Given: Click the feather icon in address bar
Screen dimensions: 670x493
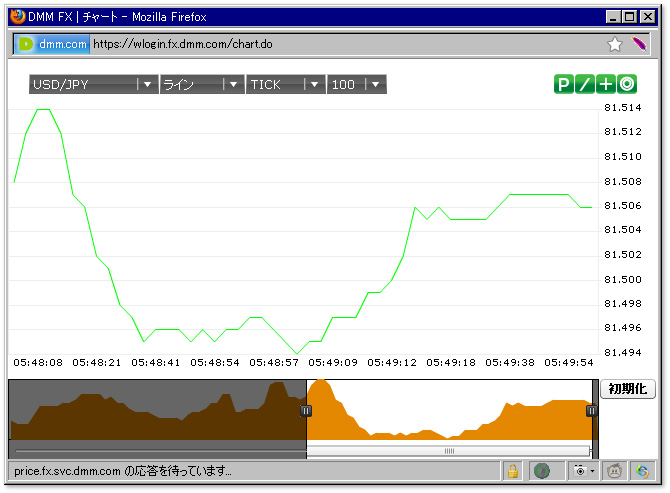Looking at the screenshot, I should tap(639, 44).
